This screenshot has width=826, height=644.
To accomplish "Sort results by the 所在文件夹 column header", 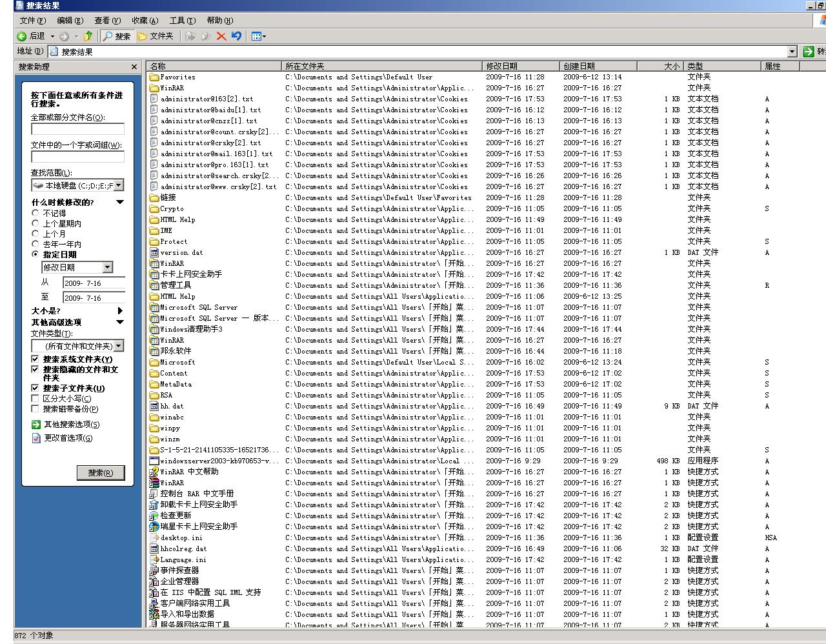I will click(x=382, y=66).
